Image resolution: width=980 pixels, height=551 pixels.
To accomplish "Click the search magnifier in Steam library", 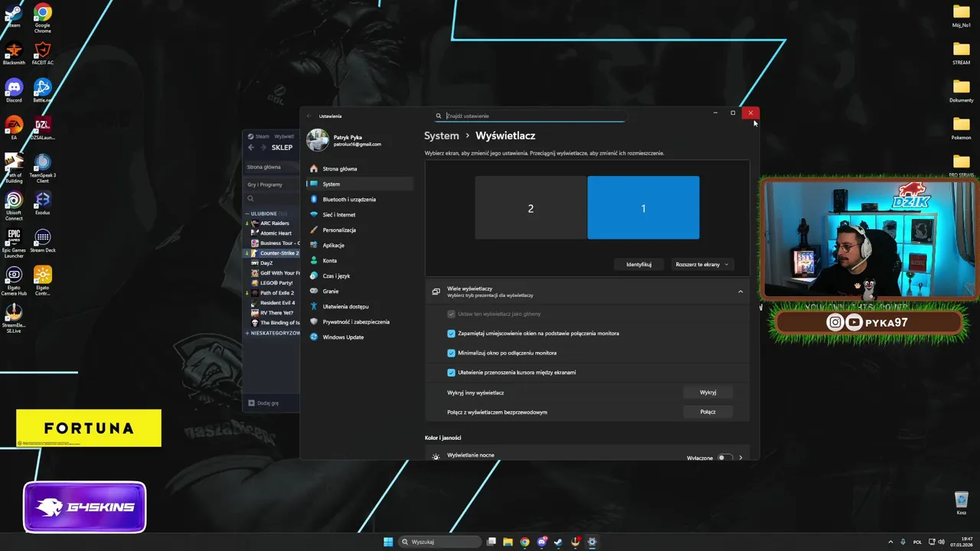I will [250, 199].
